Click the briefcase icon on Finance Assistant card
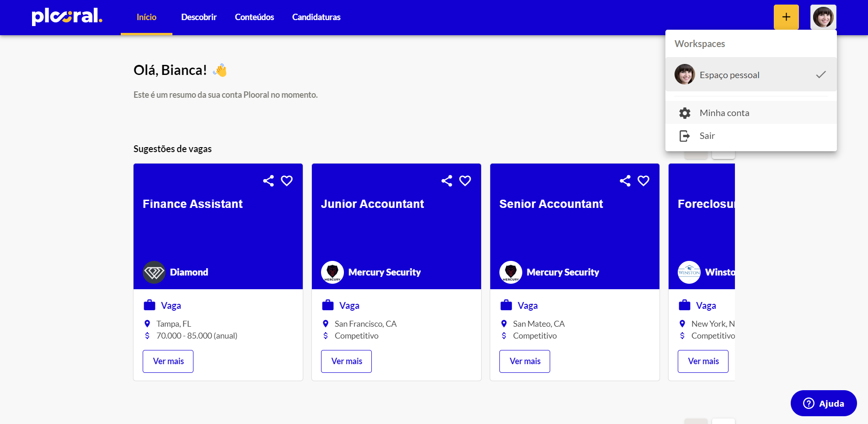This screenshot has height=424, width=868. (150, 305)
